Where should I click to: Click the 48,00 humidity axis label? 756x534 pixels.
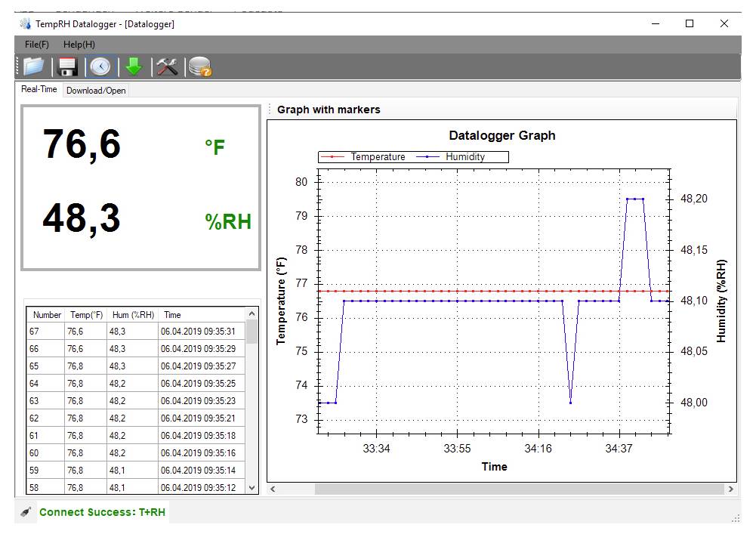pyautogui.click(x=694, y=403)
